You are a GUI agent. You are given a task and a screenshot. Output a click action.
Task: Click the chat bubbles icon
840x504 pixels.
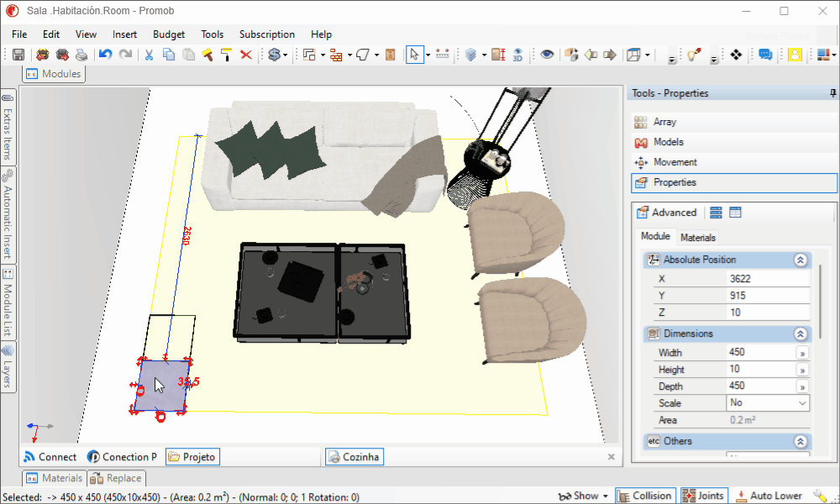(765, 55)
